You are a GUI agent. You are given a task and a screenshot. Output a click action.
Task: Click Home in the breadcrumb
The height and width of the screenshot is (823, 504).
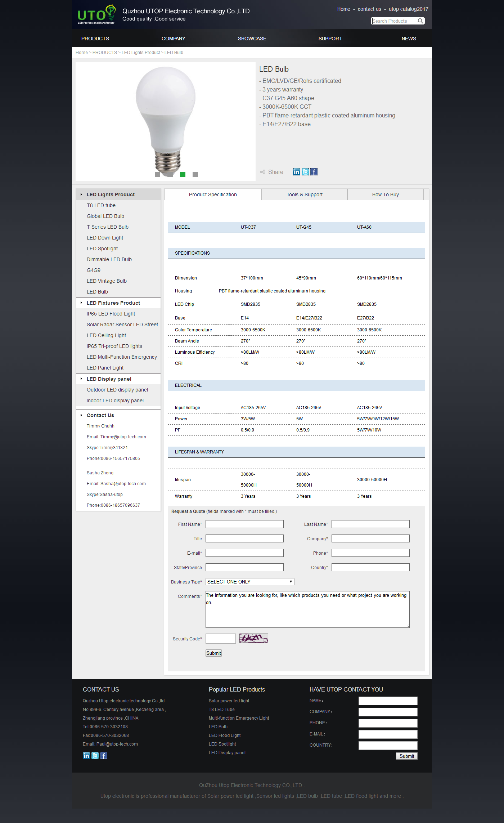pyautogui.click(x=82, y=53)
